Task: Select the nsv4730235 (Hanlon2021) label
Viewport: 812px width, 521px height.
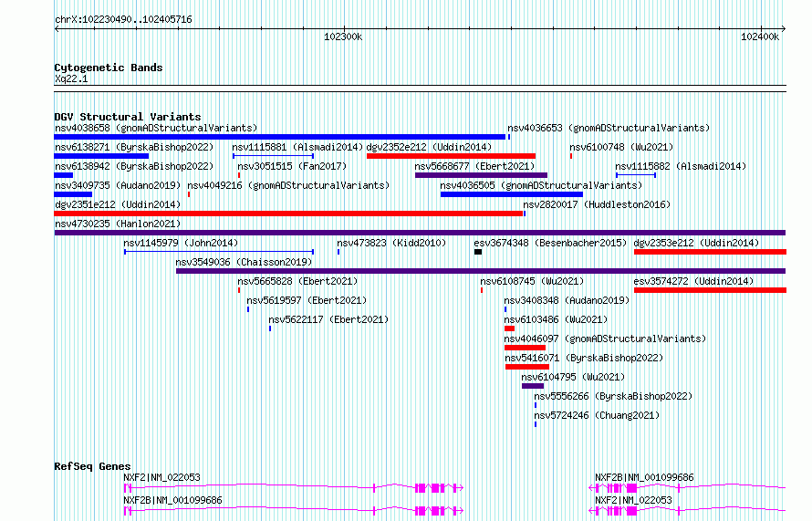Action: pyautogui.click(x=118, y=224)
